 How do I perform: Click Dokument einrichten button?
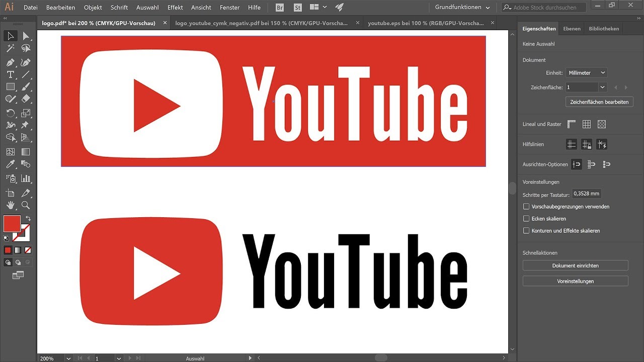click(576, 265)
